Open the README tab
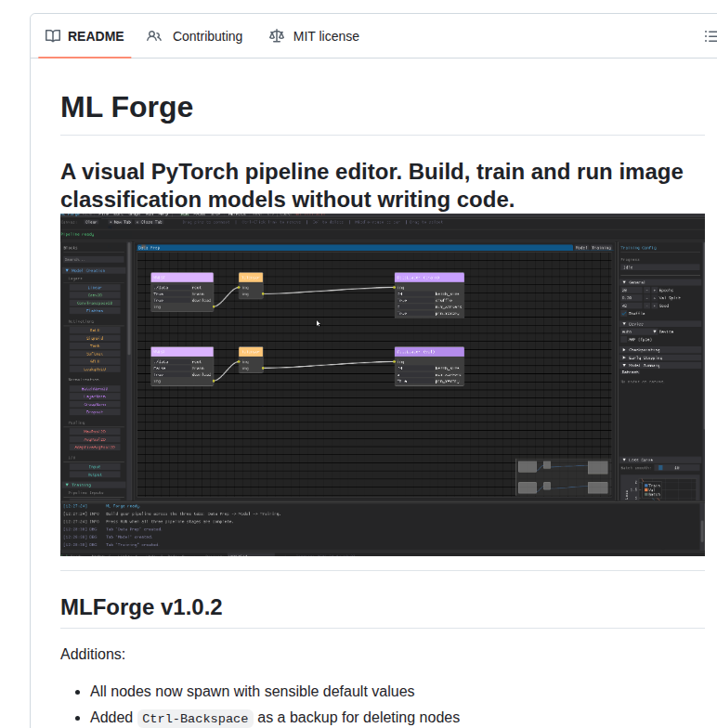 click(85, 36)
